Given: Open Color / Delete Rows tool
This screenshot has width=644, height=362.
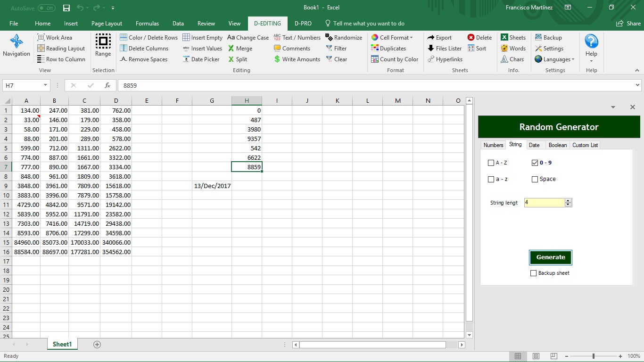Looking at the screenshot, I should pos(149,38).
